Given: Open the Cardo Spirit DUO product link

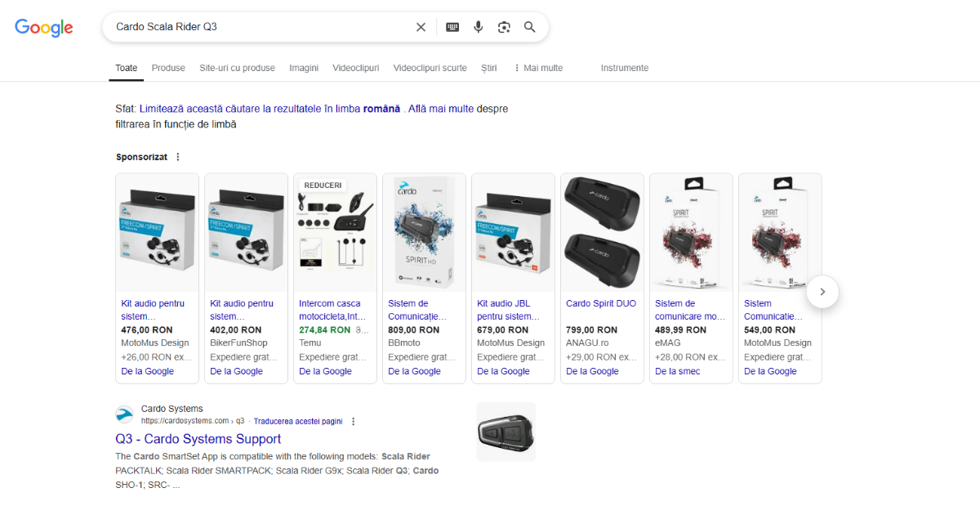Looking at the screenshot, I should click(x=601, y=303).
